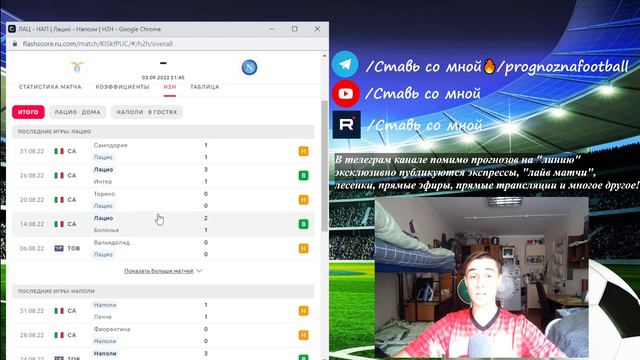Click Italy flag on Napoli–Lecce row
640x360 pixels.
(59, 311)
